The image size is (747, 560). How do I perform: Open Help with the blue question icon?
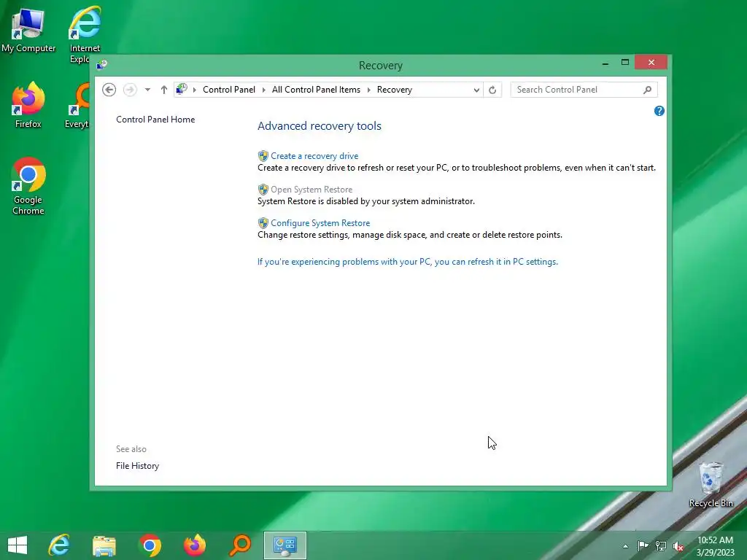tap(659, 111)
